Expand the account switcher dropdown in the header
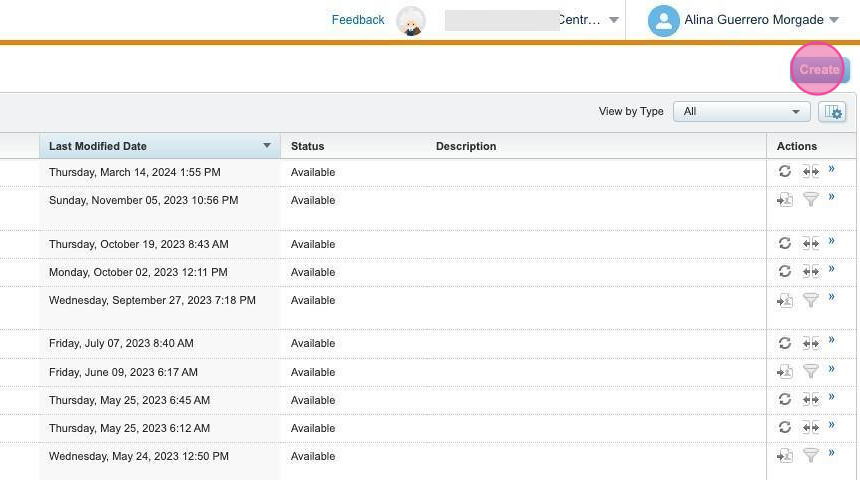Viewport: 860px width, 480px height. (x=614, y=20)
